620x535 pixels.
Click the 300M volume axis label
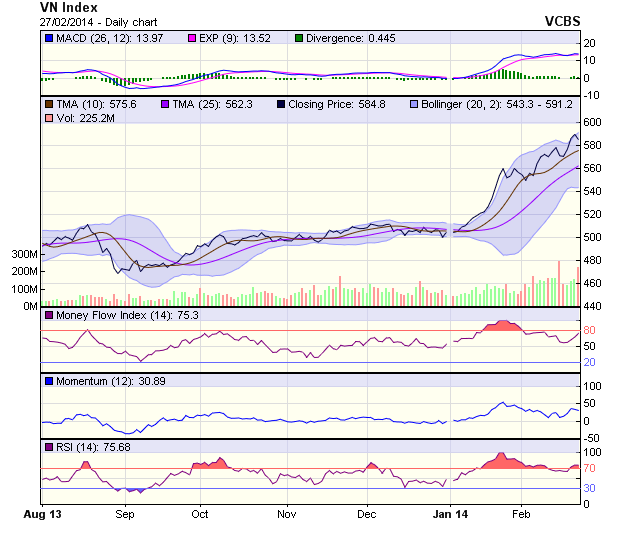24,255
